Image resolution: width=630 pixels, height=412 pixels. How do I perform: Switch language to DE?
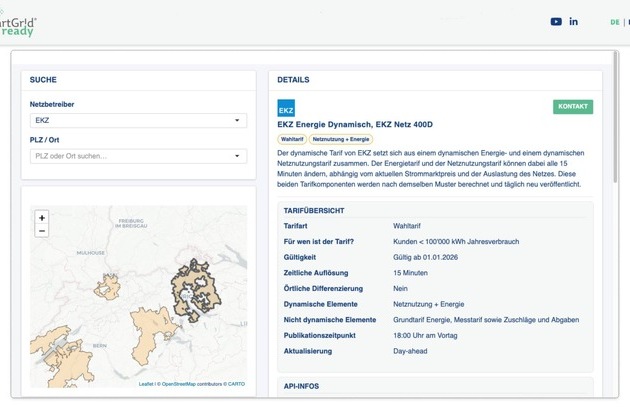(614, 22)
